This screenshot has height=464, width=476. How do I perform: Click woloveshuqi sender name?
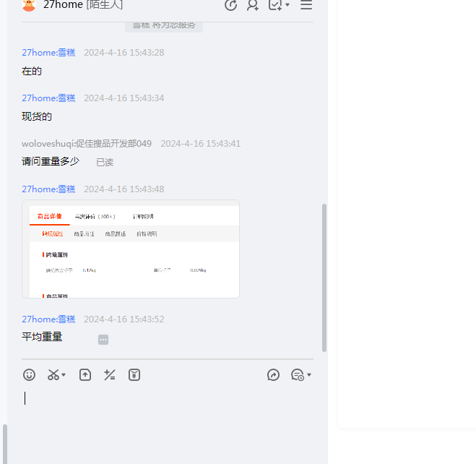[x=87, y=144]
